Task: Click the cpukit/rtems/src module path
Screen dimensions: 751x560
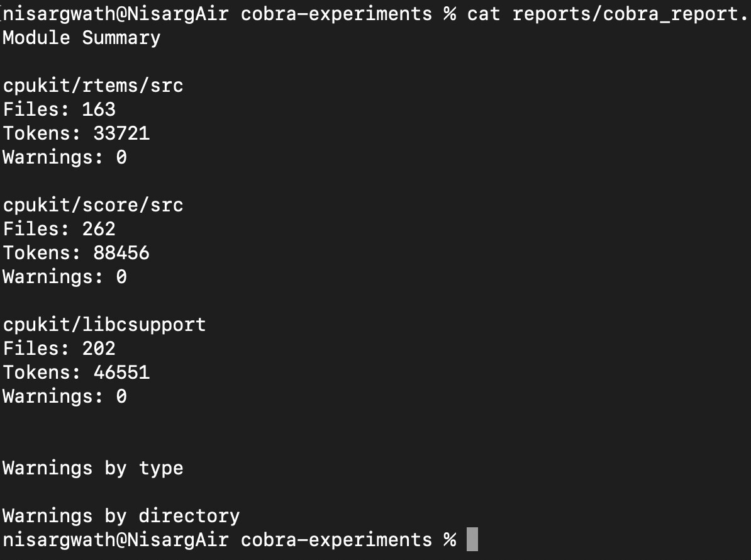Action: click(x=93, y=86)
